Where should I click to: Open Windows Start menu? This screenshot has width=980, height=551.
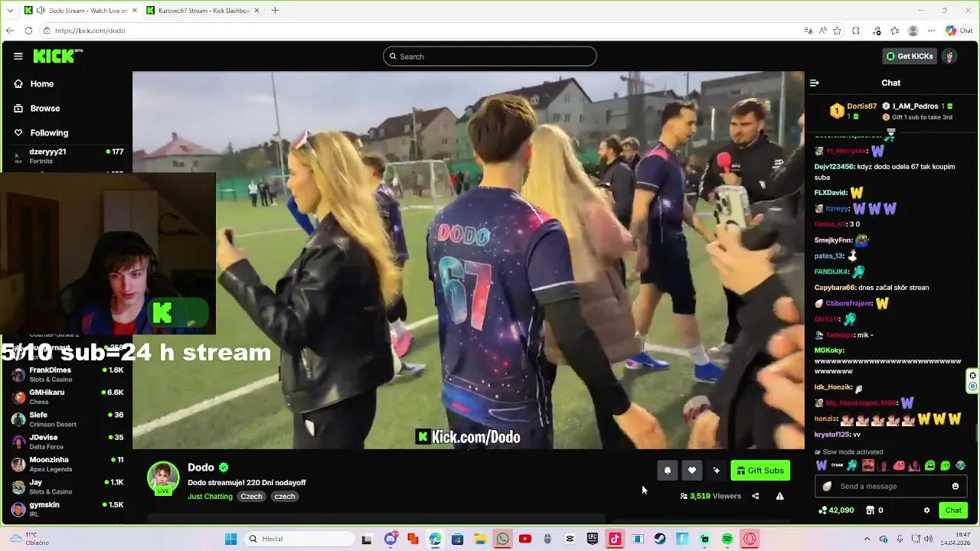pos(230,539)
